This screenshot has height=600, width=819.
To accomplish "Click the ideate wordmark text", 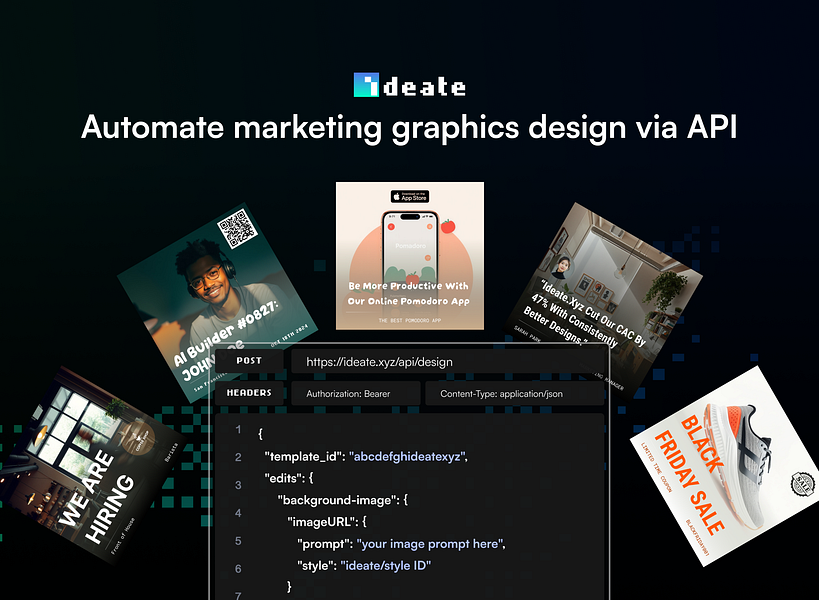I will 424,86.
